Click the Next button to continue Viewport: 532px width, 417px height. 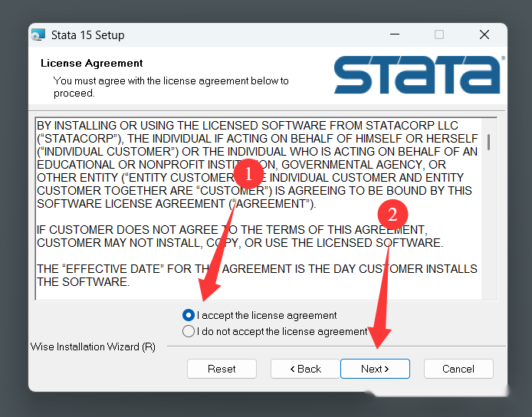(375, 369)
